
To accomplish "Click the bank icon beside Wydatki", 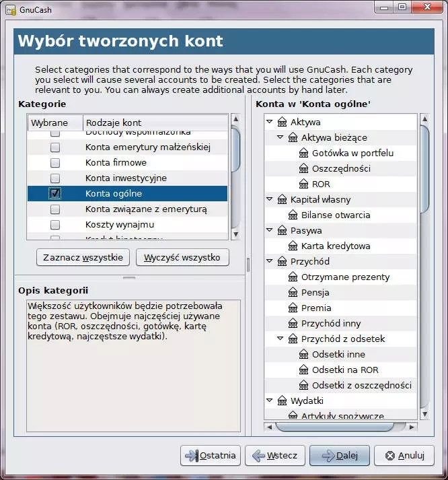I will 282,401.
